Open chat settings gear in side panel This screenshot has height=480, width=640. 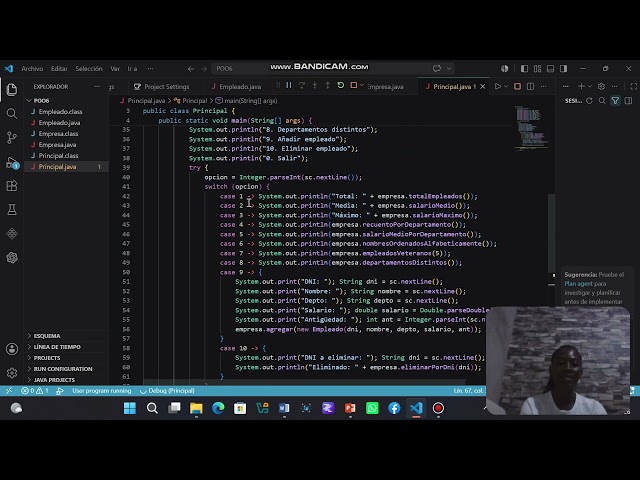pyautogui.click(x=601, y=87)
